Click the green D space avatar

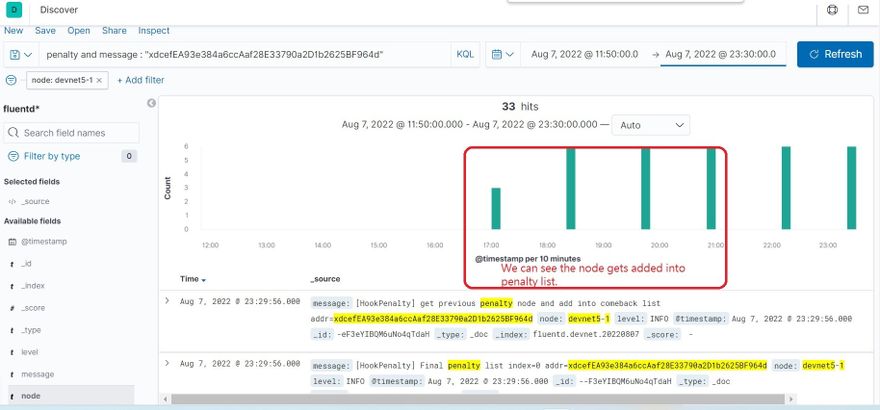14,10
